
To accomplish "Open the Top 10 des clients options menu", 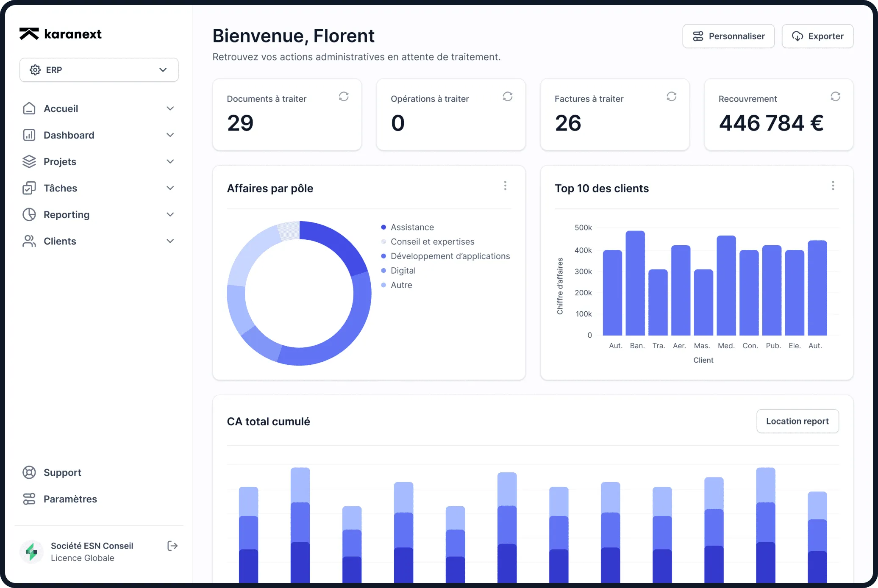I will coord(833,186).
